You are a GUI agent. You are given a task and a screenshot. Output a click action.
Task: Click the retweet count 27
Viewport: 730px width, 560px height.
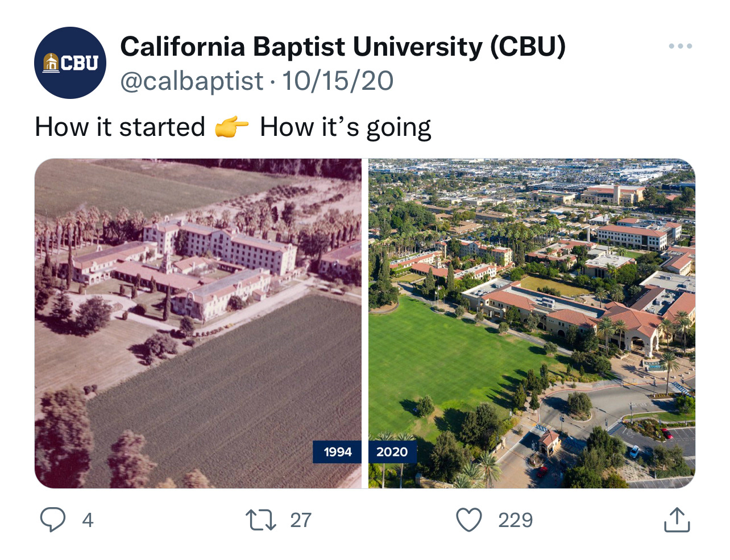click(x=301, y=520)
